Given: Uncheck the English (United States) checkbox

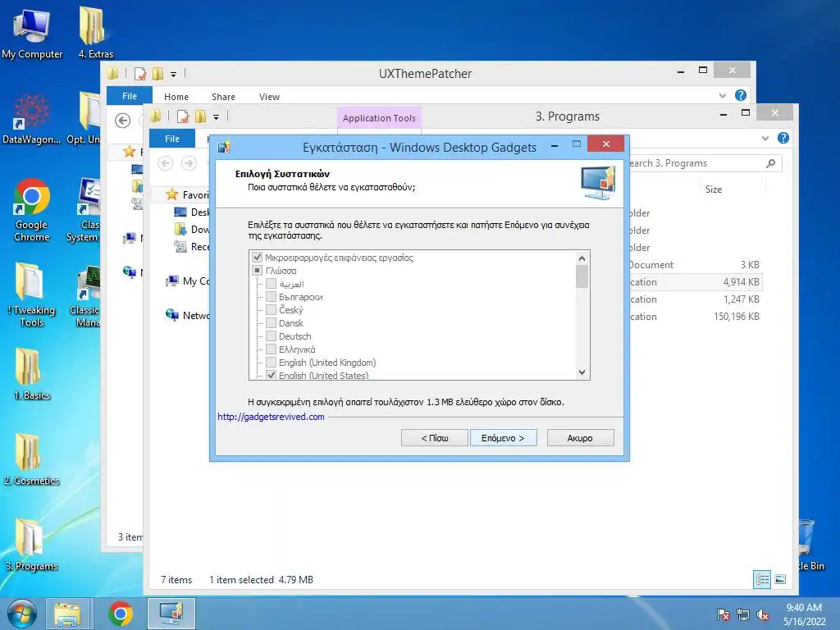Looking at the screenshot, I should (271, 375).
